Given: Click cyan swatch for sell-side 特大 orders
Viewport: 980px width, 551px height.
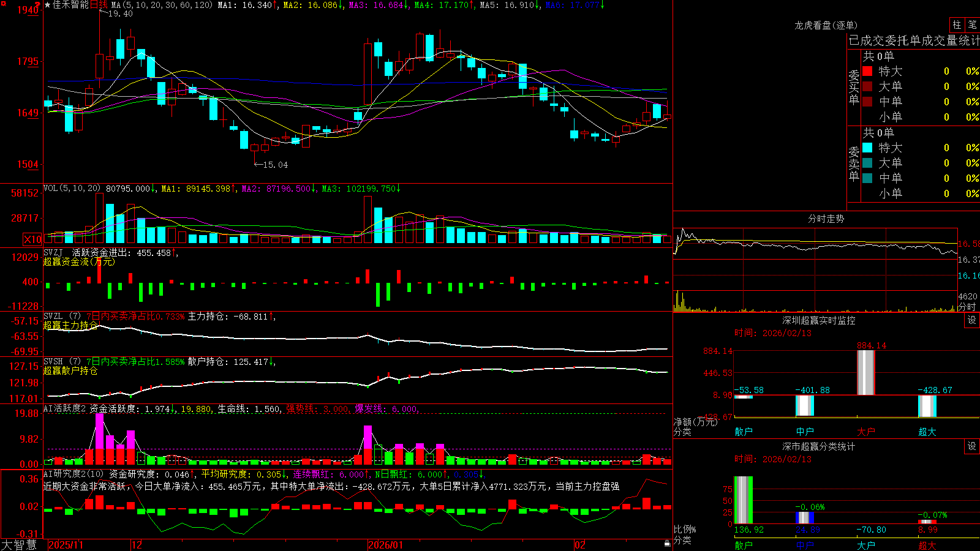Looking at the screenshot, I should 867,148.
